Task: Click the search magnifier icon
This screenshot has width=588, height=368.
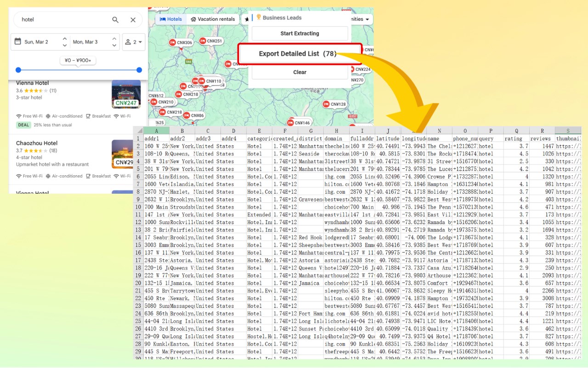Action: pyautogui.click(x=115, y=20)
